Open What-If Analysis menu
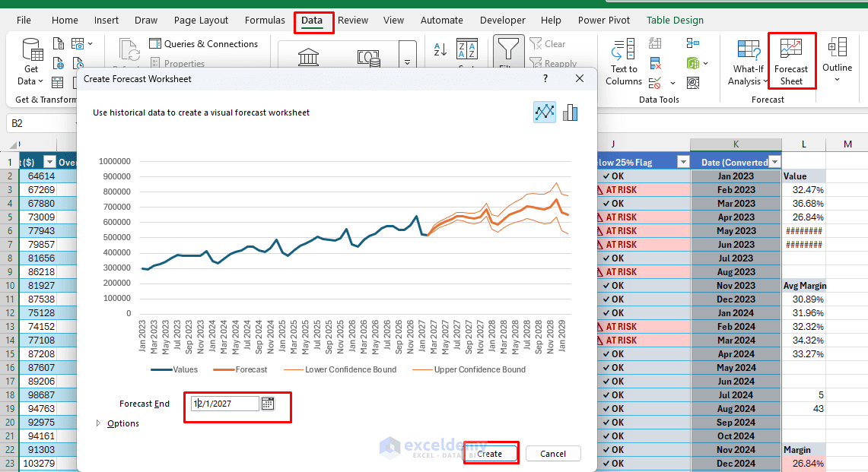868x472 pixels. (748, 62)
